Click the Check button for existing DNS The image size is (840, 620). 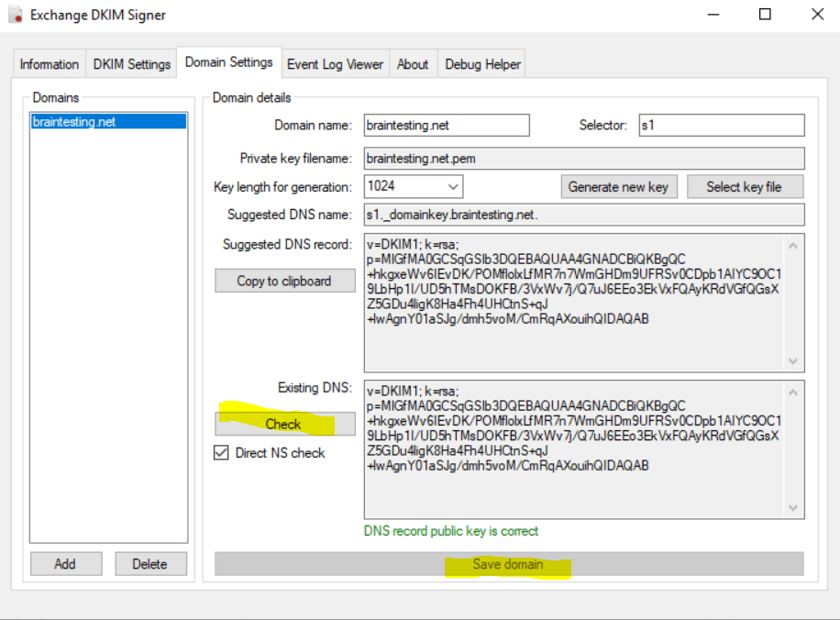284,424
